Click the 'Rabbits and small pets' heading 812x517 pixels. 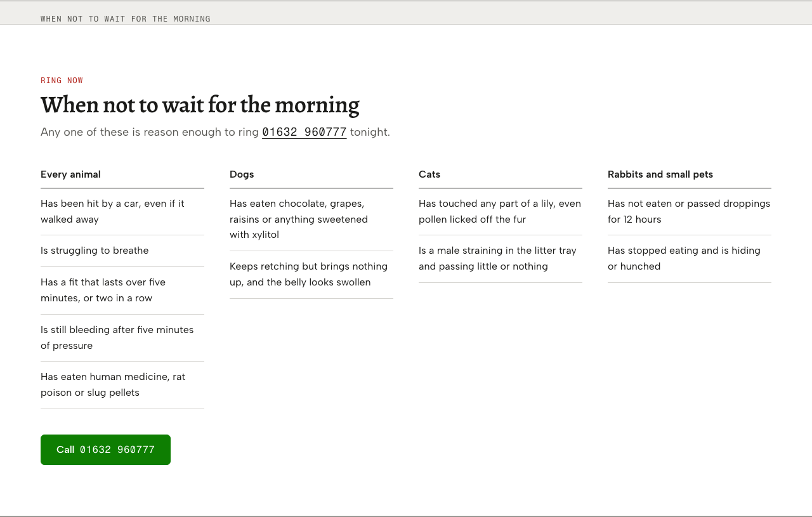pos(660,174)
